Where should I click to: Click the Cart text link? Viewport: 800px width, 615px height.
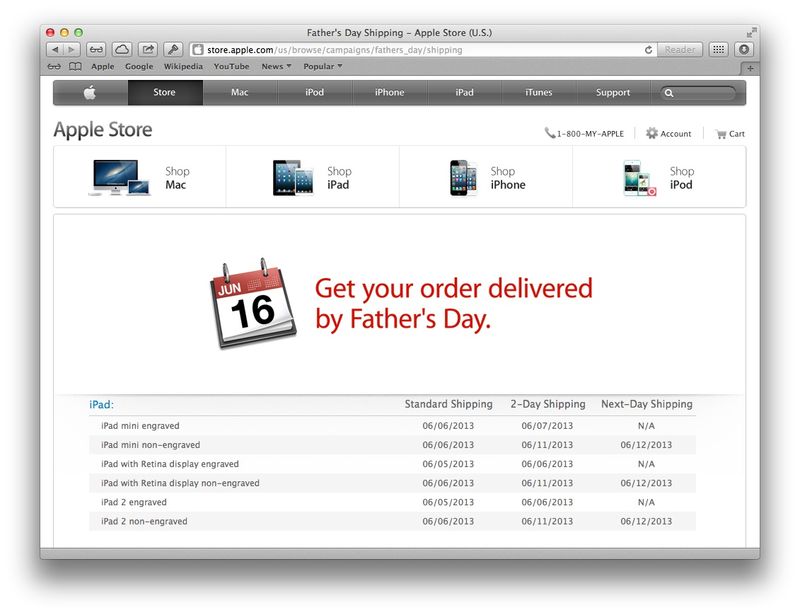point(737,134)
